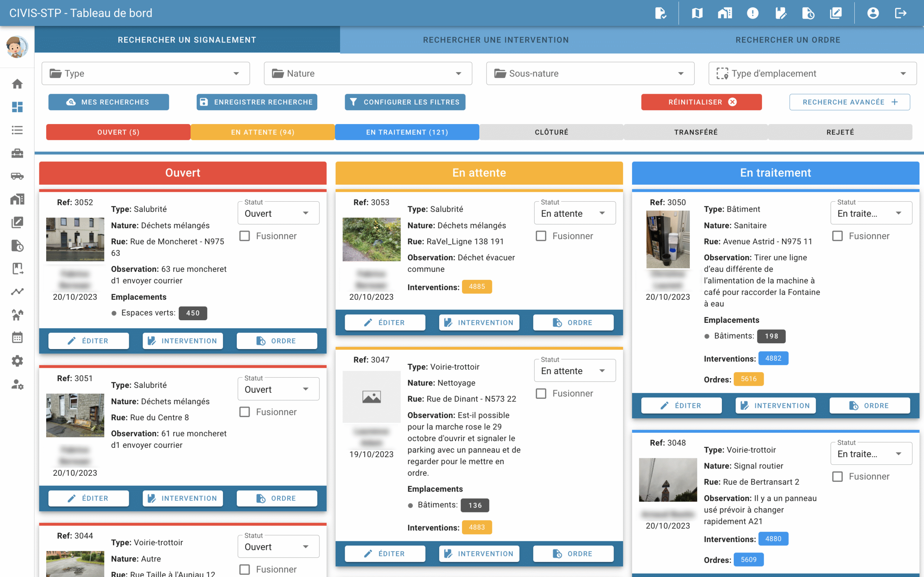The height and width of the screenshot is (577, 924).
Task: Expand the Nature filter dropdown
Action: [x=368, y=73]
